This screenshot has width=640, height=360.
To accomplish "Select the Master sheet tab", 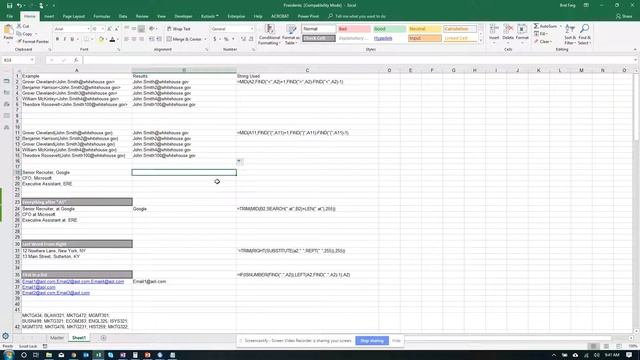I will click(57, 338).
